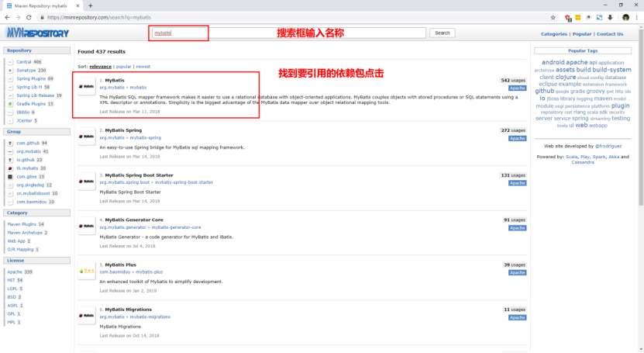The width and height of the screenshot is (644, 353).
Task: Switch to the Maven Repository browser tab
Action: click(x=37, y=5)
